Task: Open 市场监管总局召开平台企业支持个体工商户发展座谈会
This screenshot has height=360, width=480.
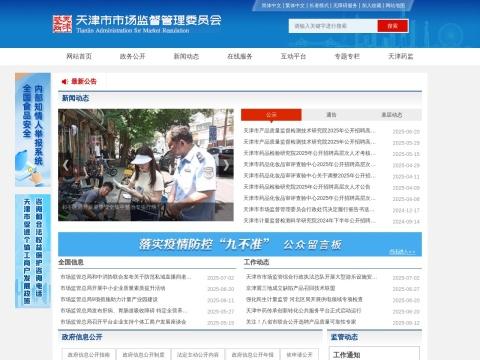Action: pos(123,322)
